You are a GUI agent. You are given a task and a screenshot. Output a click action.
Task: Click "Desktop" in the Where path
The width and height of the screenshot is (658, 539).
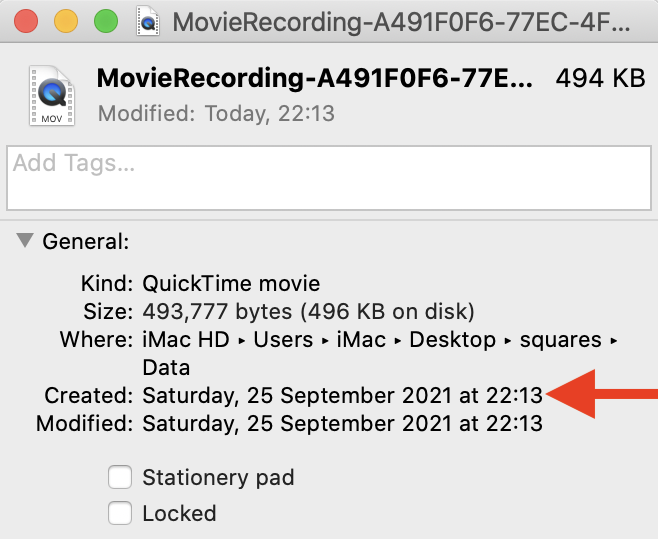coord(452,339)
